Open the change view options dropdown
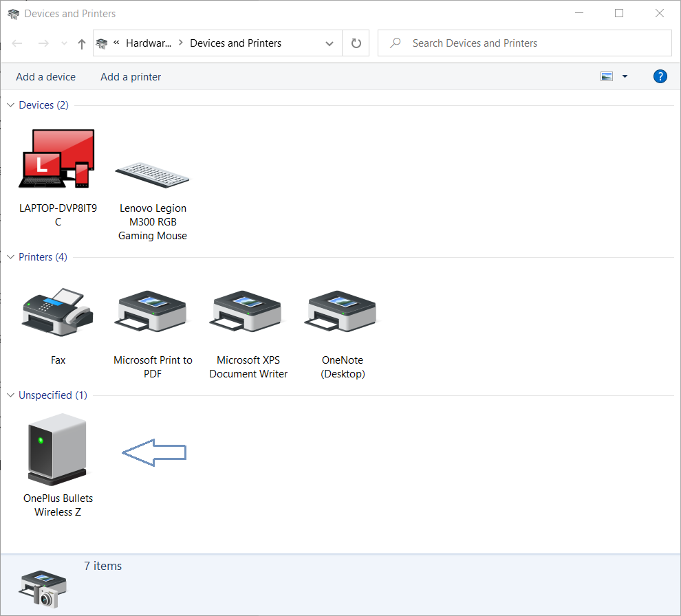This screenshot has height=616, width=681. pyautogui.click(x=625, y=76)
